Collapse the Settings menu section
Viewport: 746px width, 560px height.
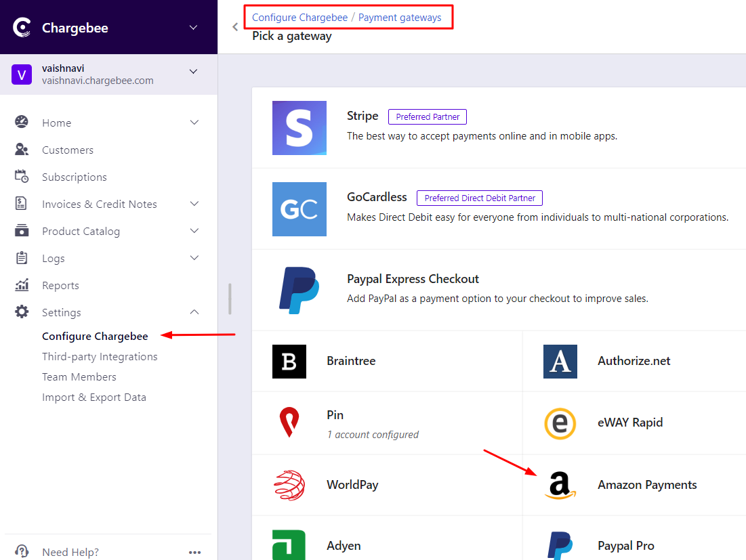[194, 312]
